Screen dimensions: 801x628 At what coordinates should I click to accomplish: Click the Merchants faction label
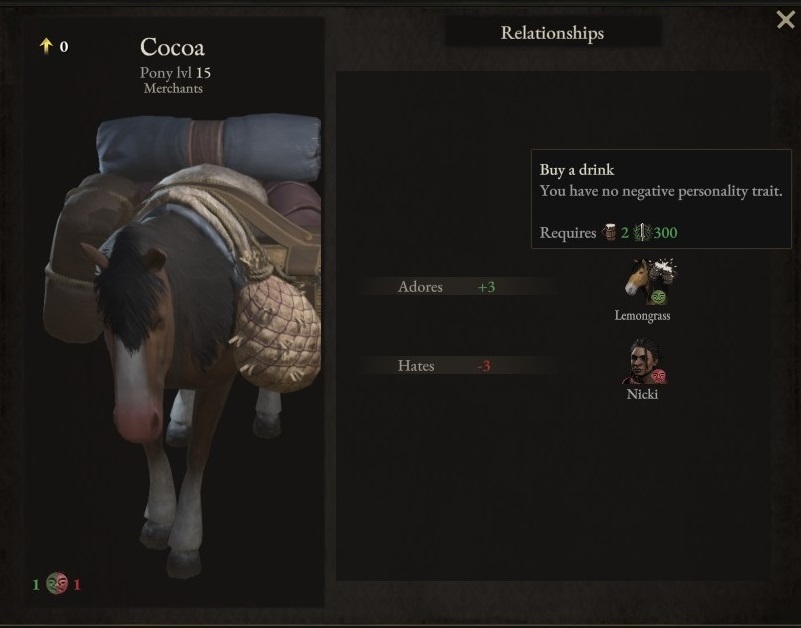(x=173, y=88)
